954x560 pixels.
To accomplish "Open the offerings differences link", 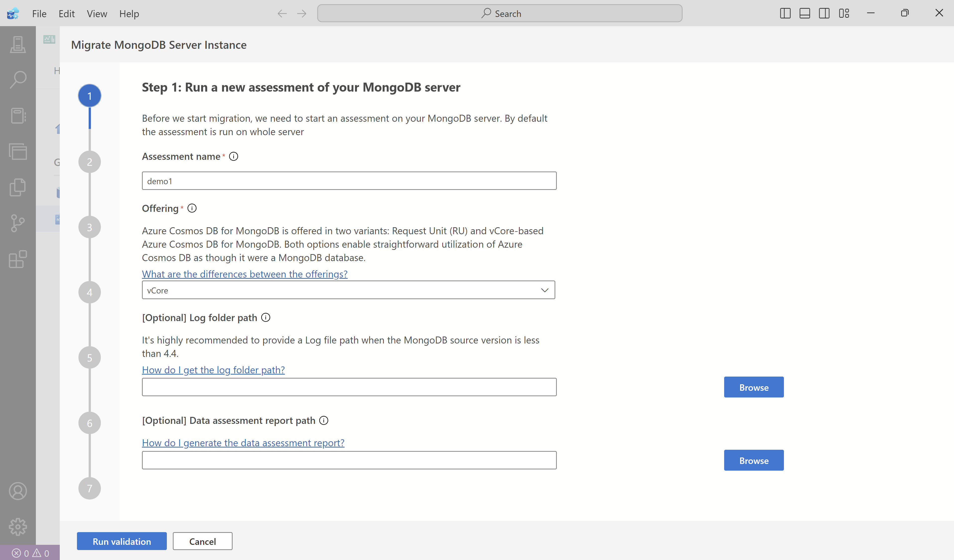I will (x=245, y=274).
